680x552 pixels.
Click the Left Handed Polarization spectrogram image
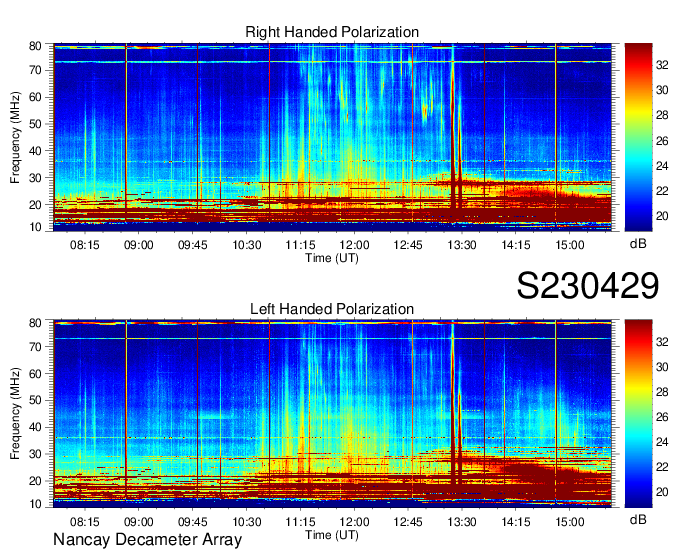(x=332, y=414)
